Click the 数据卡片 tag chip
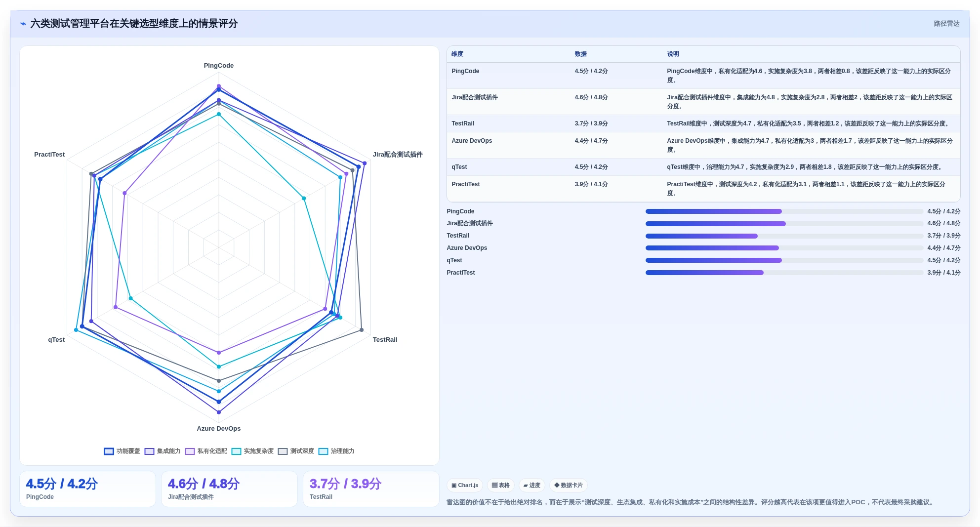 569,485
